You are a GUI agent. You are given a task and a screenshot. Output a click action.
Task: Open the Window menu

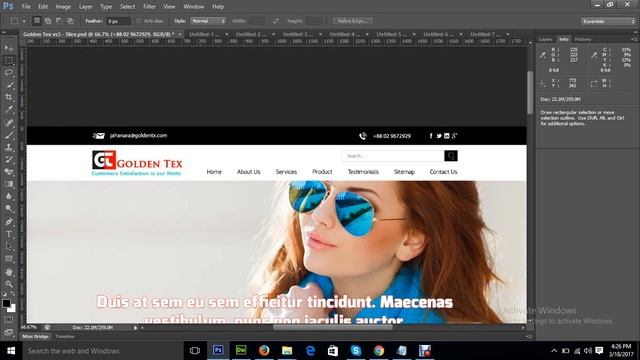[193, 7]
